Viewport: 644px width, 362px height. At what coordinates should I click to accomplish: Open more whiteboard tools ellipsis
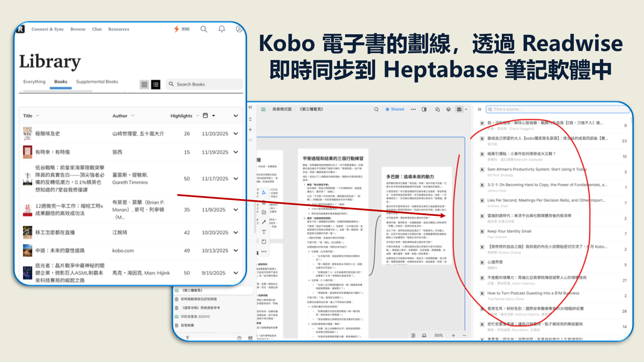click(264, 251)
